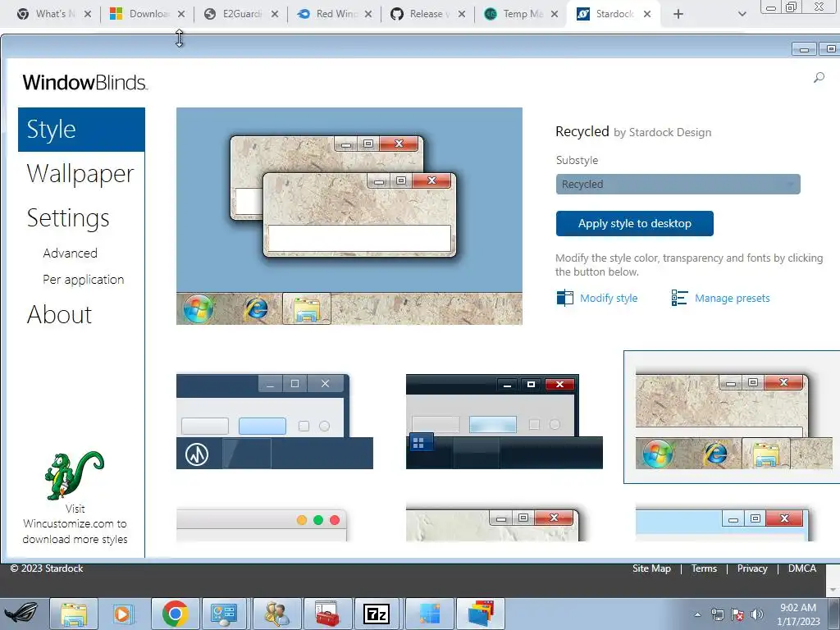The width and height of the screenshot is (840, 630).
Task: Open the tab search dropdown arrow
Action: [x=742, y=14]
